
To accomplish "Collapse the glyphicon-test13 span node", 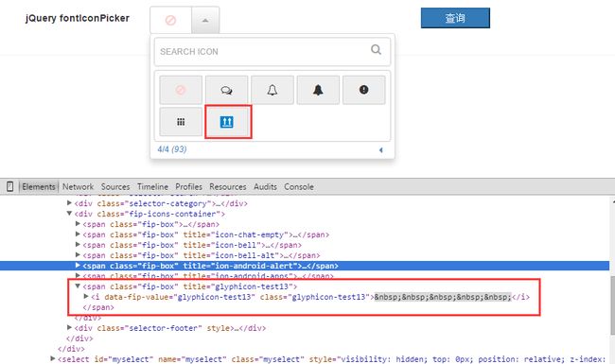I will click(78, 286).
